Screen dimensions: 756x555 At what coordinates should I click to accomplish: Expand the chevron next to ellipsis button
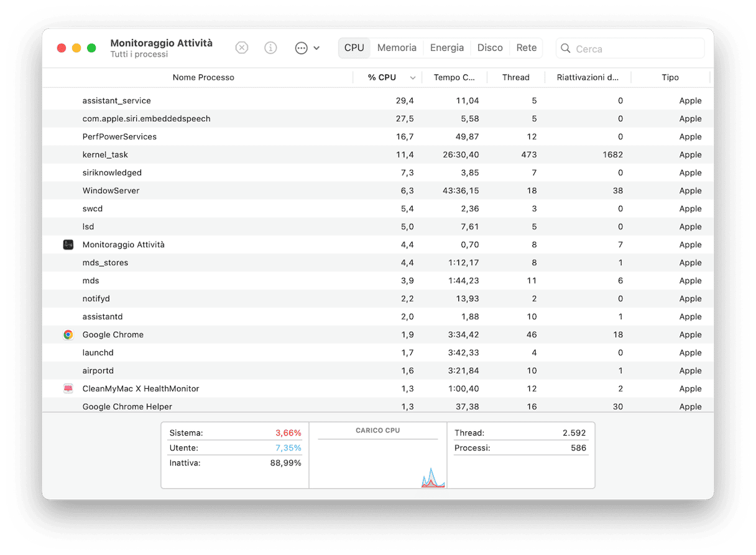[x=316, y=48]
